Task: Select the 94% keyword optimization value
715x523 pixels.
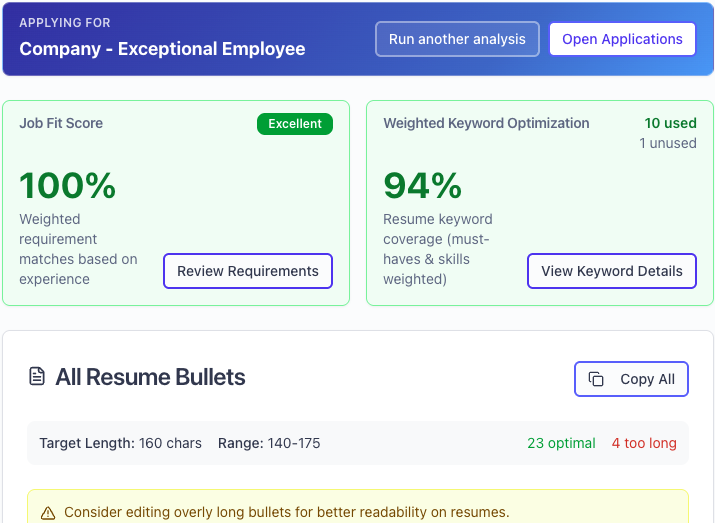Action: coord(423,185)
